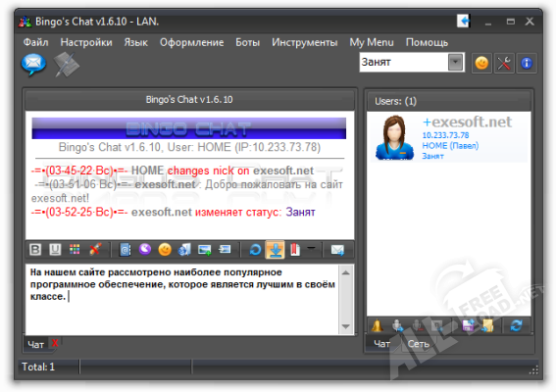Open the Боты menu
556x392 pixels.
tap(247, 42)
